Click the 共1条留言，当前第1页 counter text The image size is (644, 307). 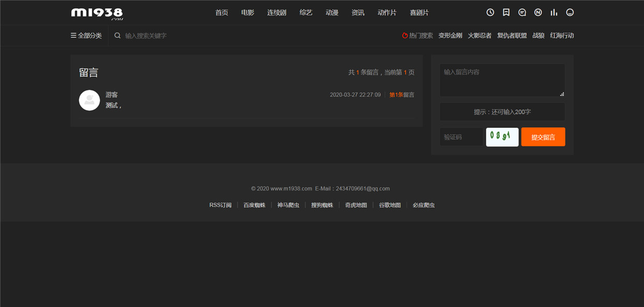coord(381,72)
